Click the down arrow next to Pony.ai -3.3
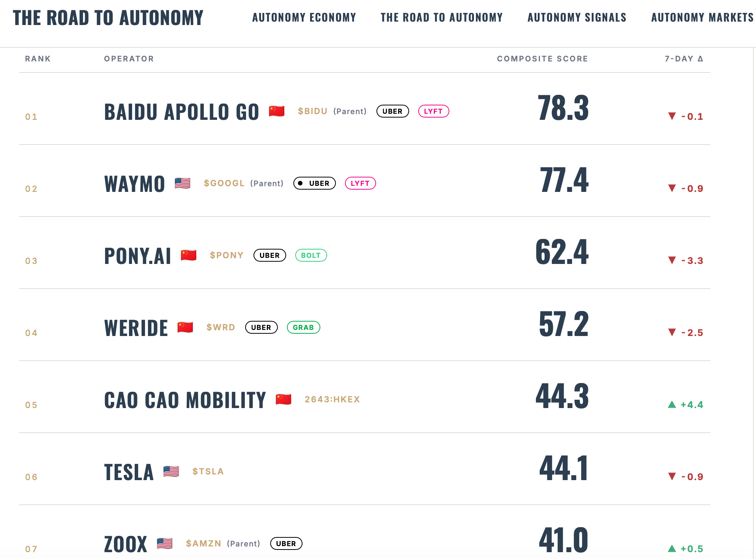The image size is (756, 559). point(672,260)
